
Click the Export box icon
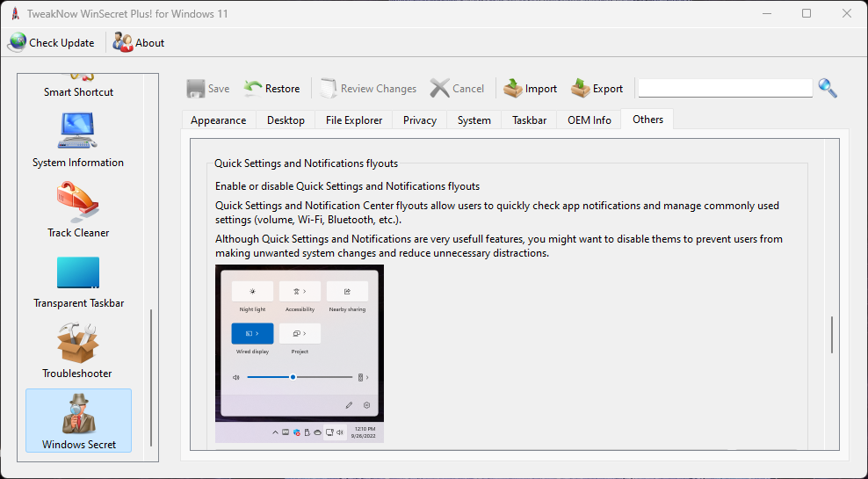point(580,89)
